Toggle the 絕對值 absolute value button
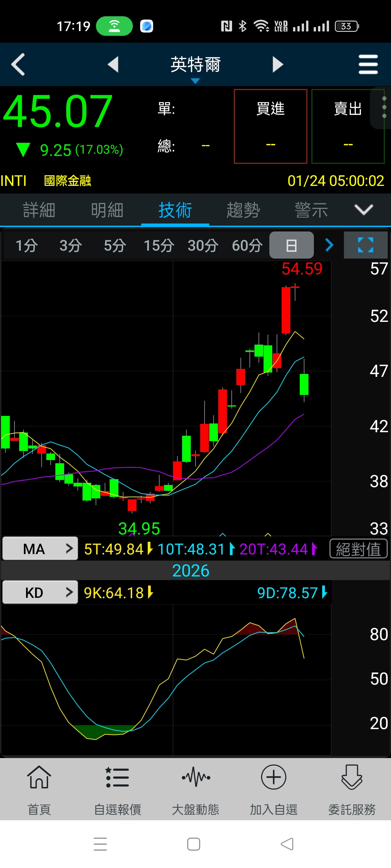This screenshot has height=868, width=391. (x=358, y=549)
